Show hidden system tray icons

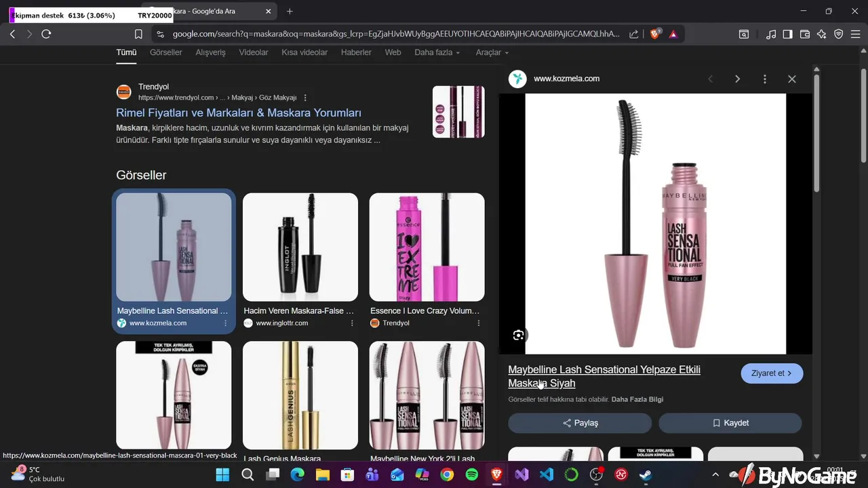click(x=715, y=475)
